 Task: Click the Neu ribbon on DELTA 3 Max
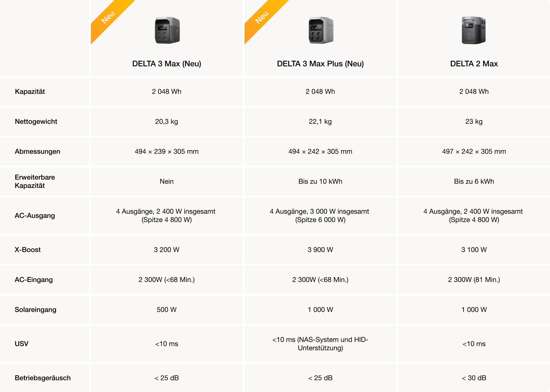click(x=108, y=17)
